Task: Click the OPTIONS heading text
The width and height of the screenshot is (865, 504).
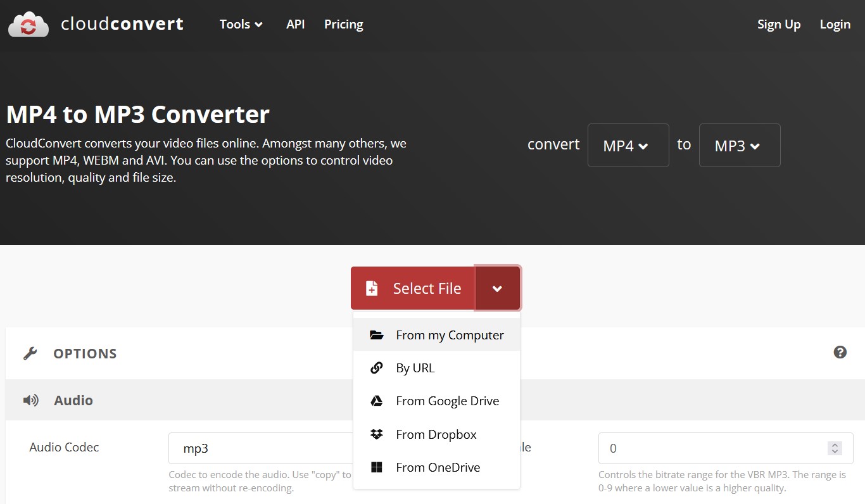Action: click(85, 353)
